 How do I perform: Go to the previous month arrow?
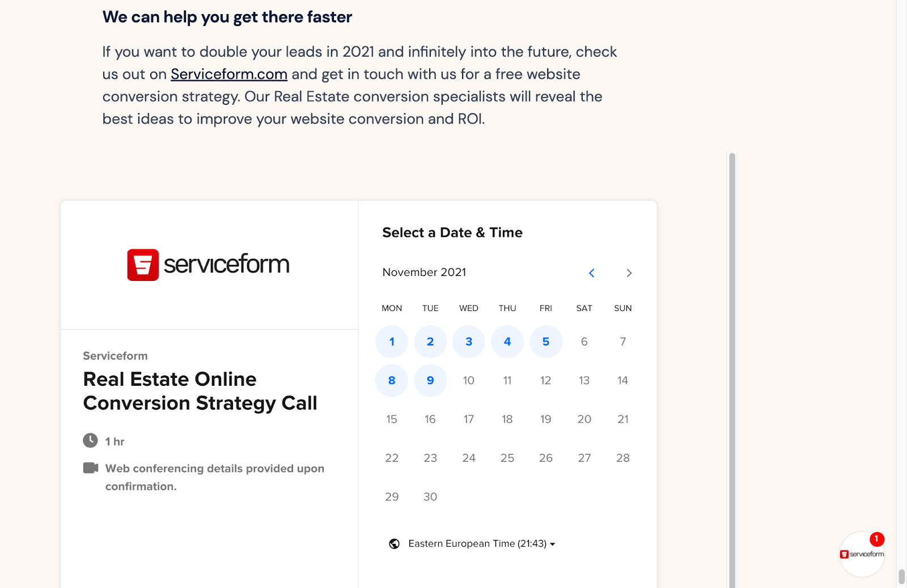(591, 273)
